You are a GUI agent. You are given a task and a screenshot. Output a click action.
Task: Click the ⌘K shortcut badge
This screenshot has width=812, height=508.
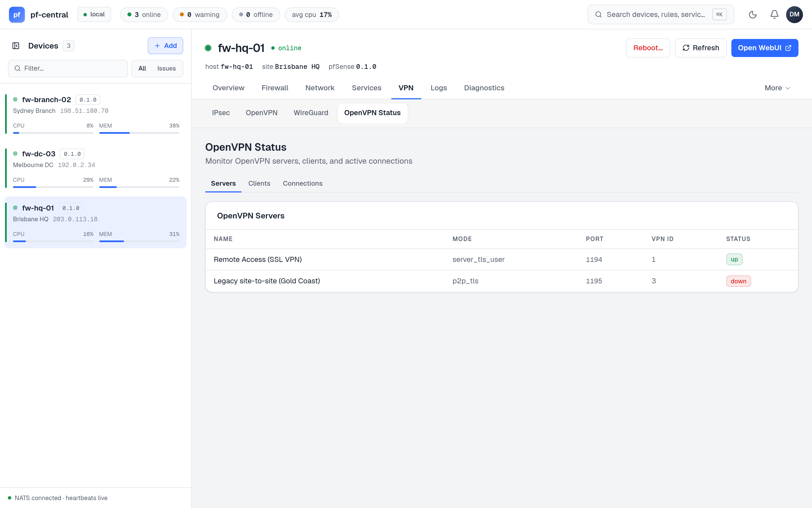tap(720, 14)
